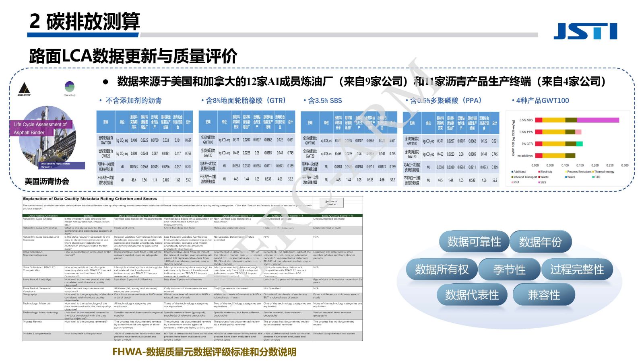The image size is (644, 362).
Task: Click the pink segment of the 0.5% PPA bar
Action: 578,132
